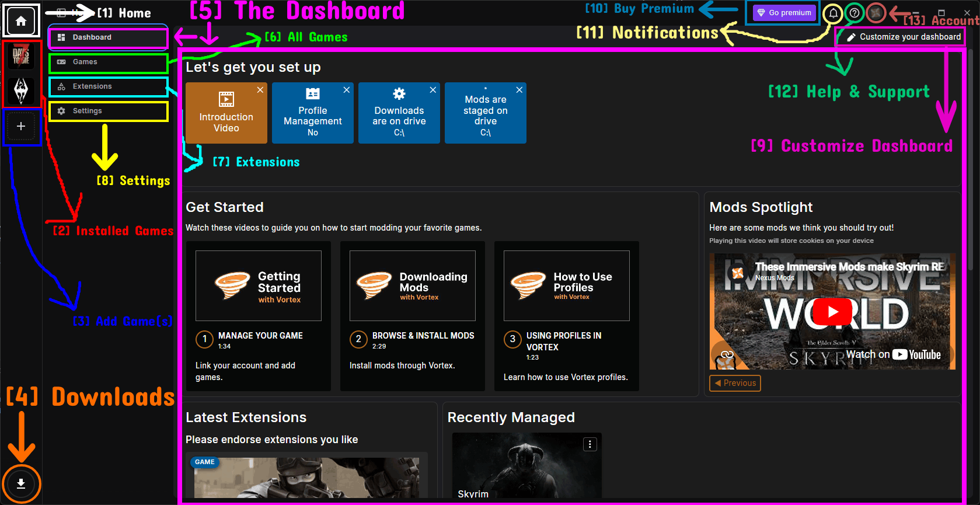Open the Extensions menu item
The image size is (980, 505).
pyautogui.click(x=109, y=86)
